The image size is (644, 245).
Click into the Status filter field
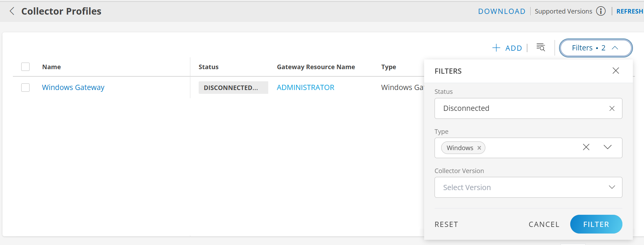click(x=518, y=108)
